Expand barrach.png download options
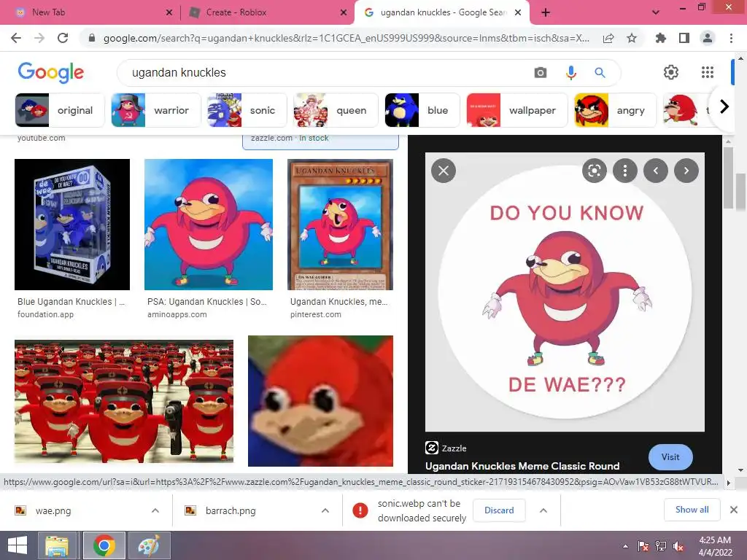Screen dimensions: 747x560 pos(325,510)
